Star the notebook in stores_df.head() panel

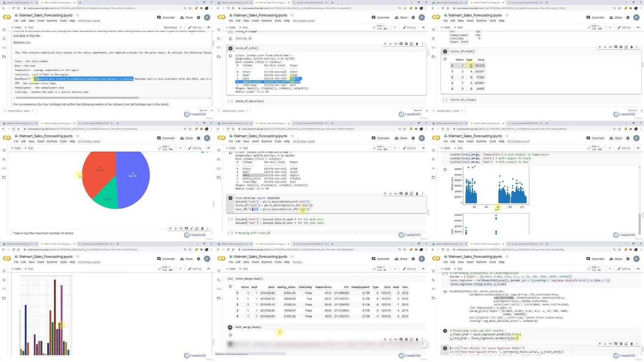pyautogui.click(x=507, y=15)
